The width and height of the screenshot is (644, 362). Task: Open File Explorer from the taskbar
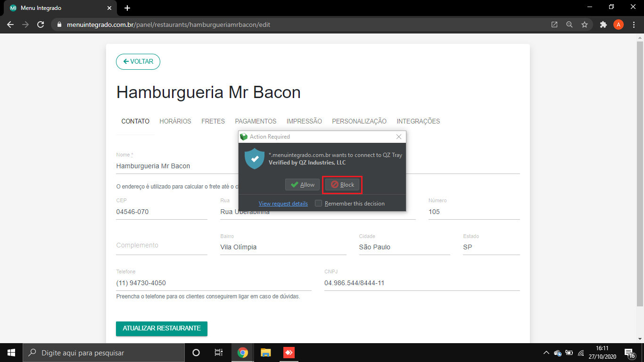pyautogui.click(x=266, y=353)
